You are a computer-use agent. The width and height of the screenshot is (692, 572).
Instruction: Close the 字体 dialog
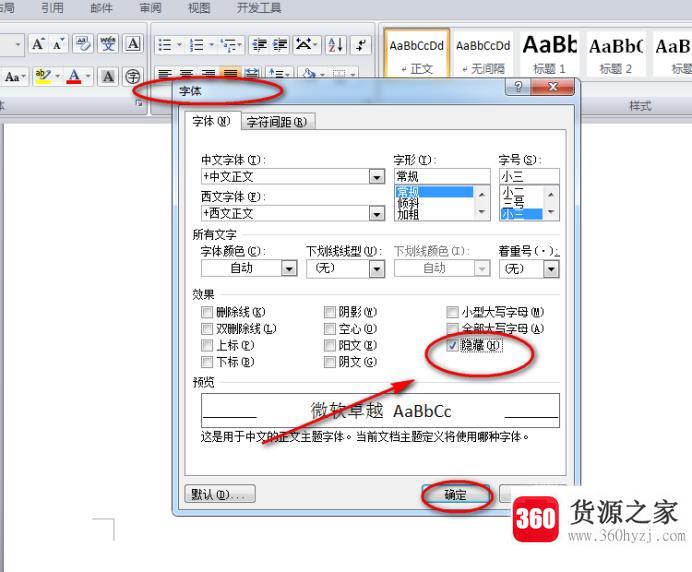click(x=553, y=87)
